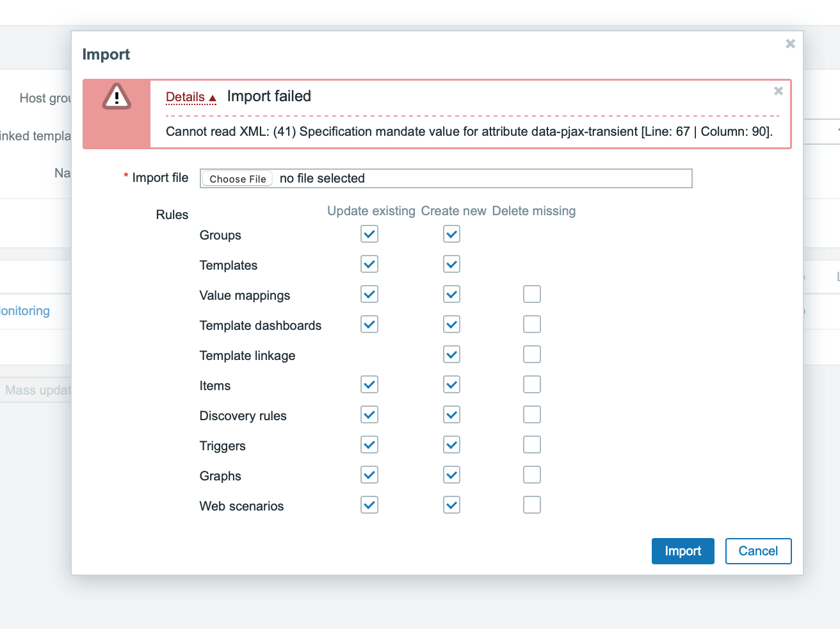The width and height of the screenshot is (840, 629).
Task: Uncheck Create new for Templates
Action: [451, 265]
